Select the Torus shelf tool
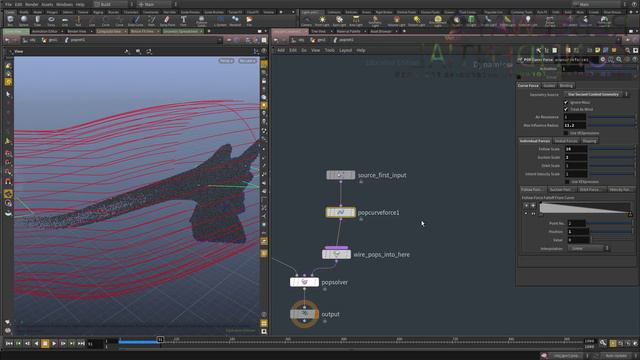 click(x=51, y=21)
